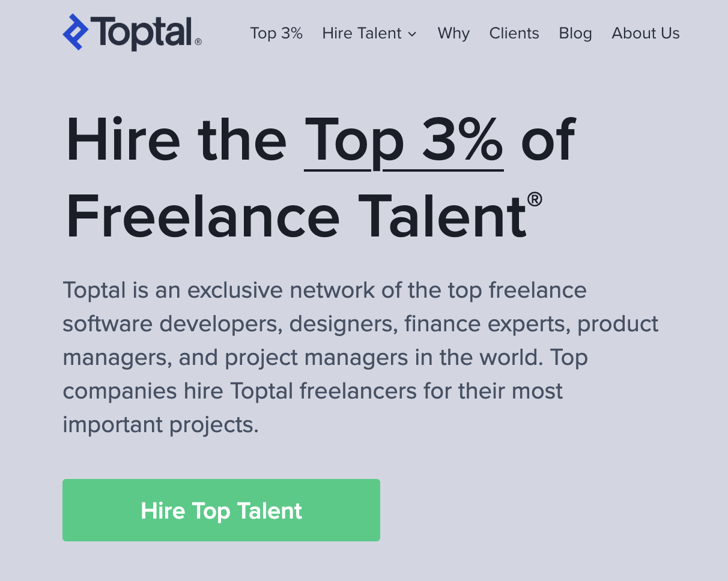Follow the underlined Top 3% headline link

pyautogui.click(x=404, y=142)
